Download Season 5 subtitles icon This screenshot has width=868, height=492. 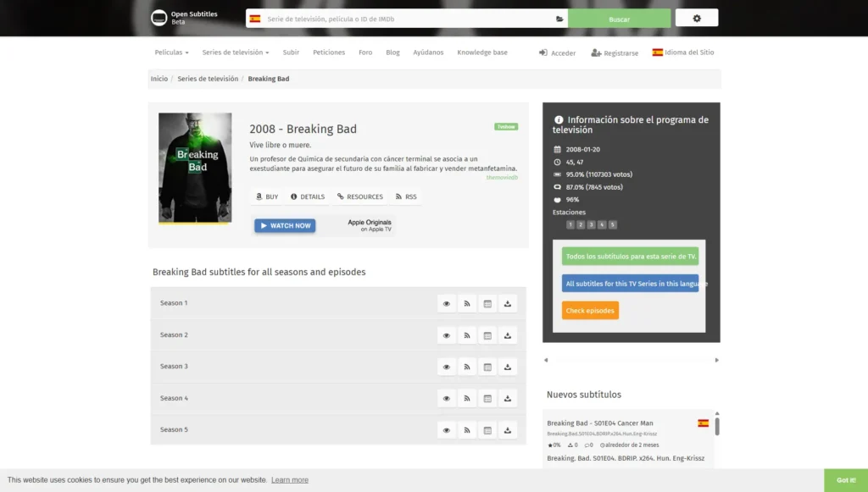(508, 430)
